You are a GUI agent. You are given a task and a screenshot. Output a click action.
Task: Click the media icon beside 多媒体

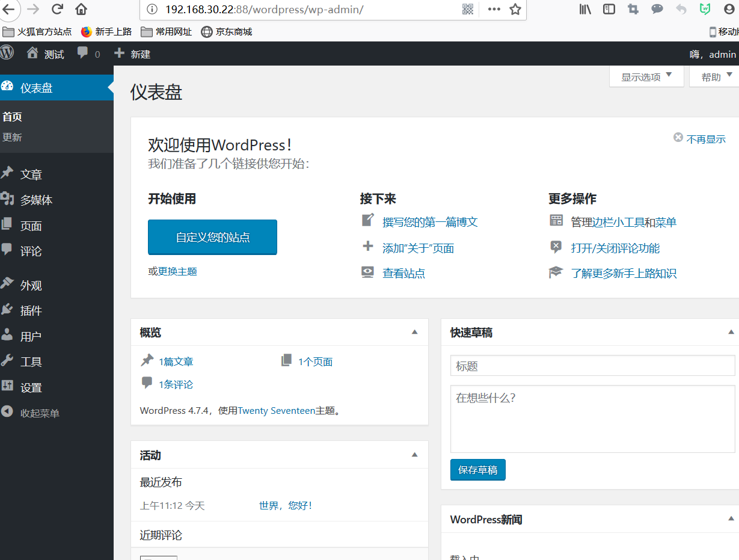7,199
